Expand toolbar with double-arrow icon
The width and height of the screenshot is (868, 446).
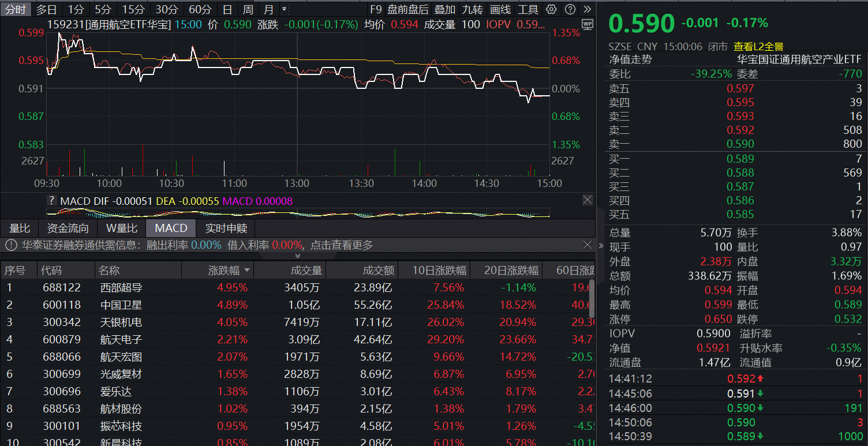click(x=587, y=9)
